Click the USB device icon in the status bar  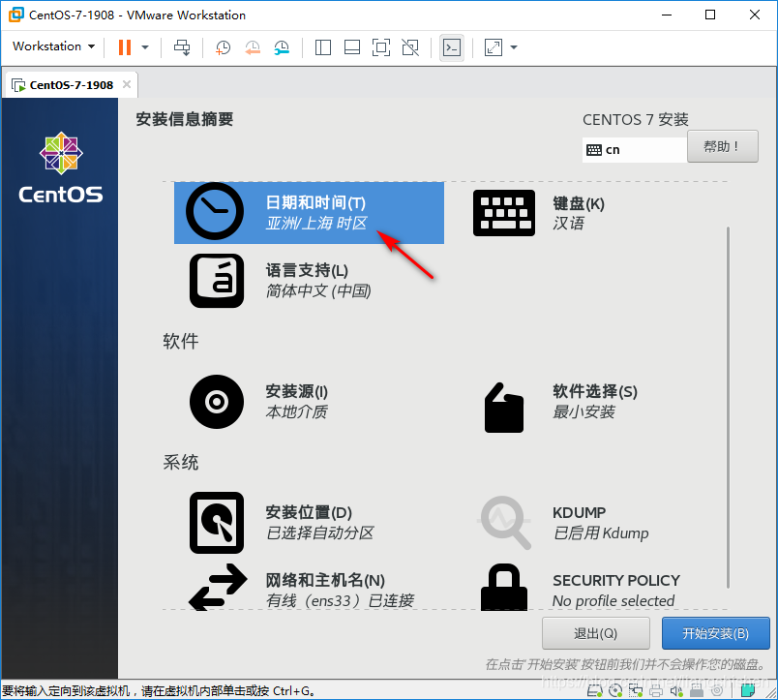coord(695,691)
